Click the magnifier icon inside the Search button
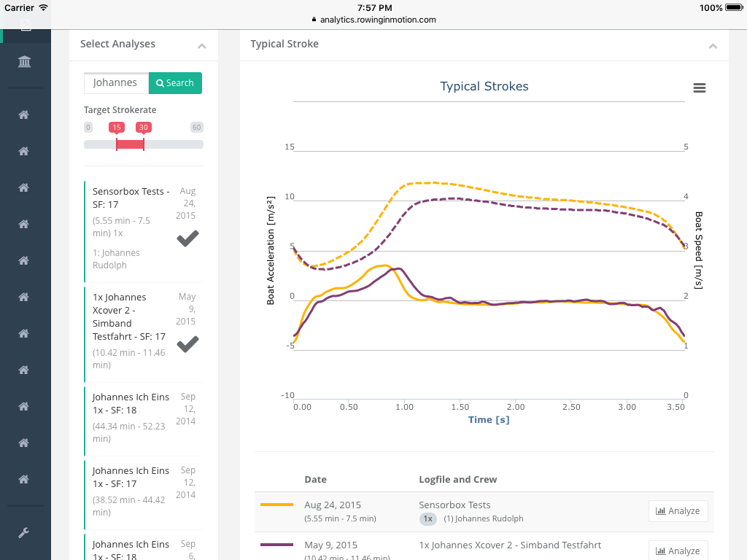This screenshot has height=560, width=747. (161, 83)
